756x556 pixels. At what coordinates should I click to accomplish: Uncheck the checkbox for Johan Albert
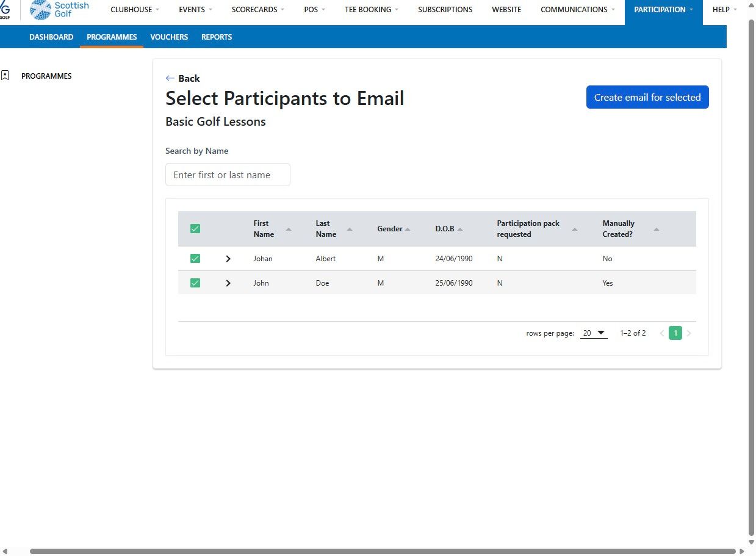tap(195, 259)
